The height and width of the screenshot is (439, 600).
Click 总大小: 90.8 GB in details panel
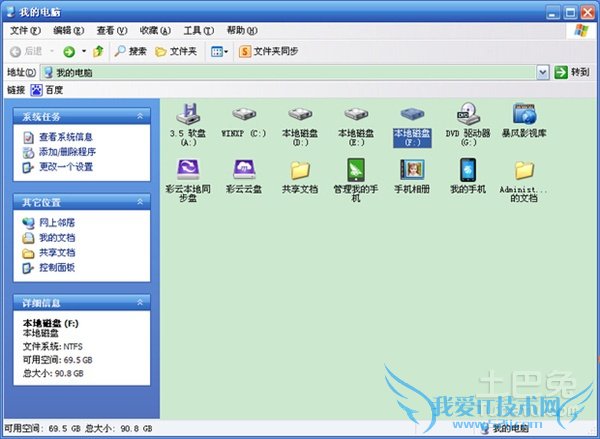pos(53,373)
